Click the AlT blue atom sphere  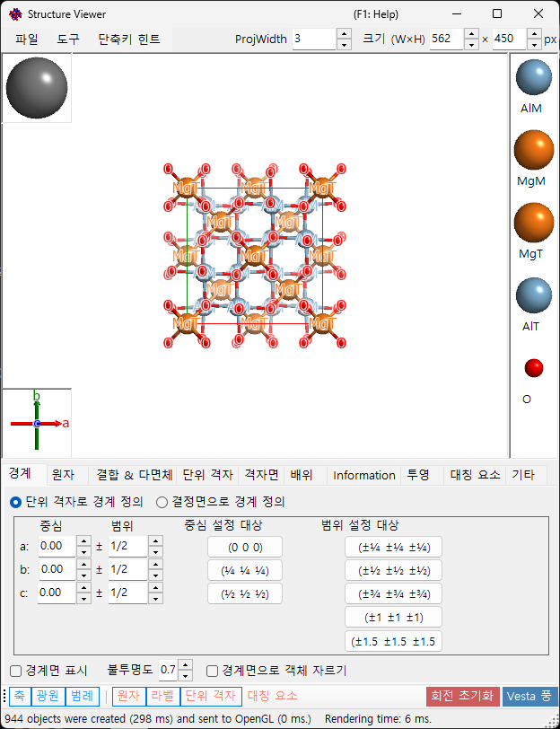(x=533, y=295)
